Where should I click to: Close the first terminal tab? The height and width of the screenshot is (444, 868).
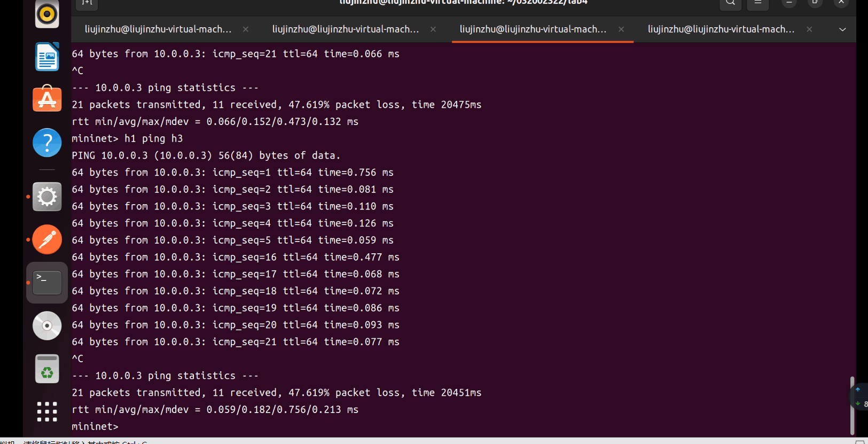pyautogui.click(x=246, y=29)
